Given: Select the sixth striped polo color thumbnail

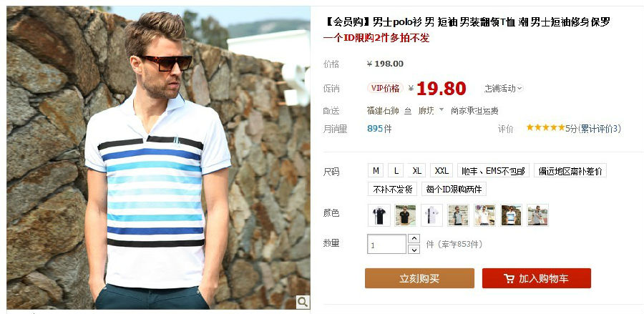Looking at the screenshot, I should click(511, 215).
